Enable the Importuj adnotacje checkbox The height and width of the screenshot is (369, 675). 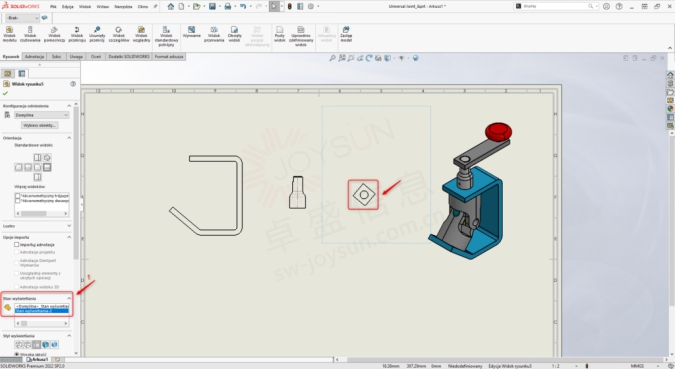17,245
